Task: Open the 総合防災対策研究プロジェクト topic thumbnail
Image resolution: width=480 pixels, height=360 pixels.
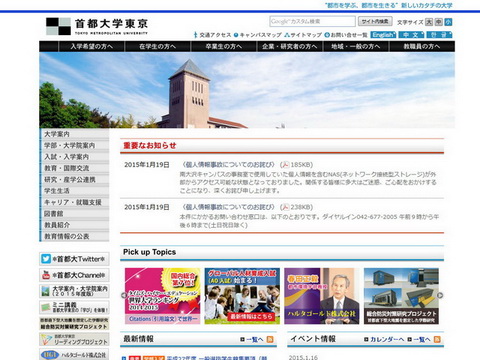Action: [x=401, y=296]
